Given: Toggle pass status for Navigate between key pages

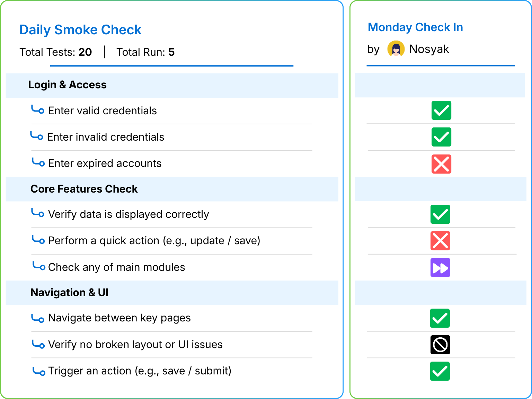Looking at the screenshot, I should pos(440,318).
